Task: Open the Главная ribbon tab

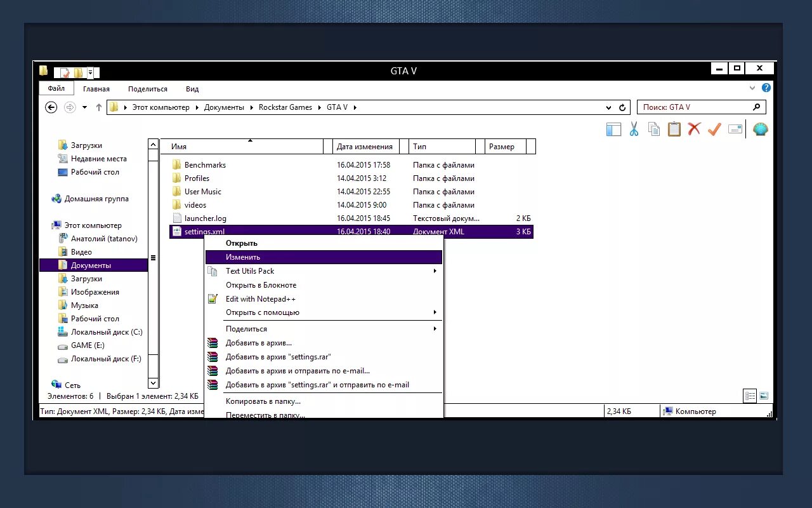Action: [96, 89]
